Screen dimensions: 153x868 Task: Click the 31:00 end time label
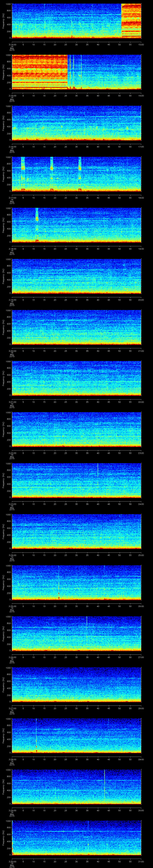141,862
